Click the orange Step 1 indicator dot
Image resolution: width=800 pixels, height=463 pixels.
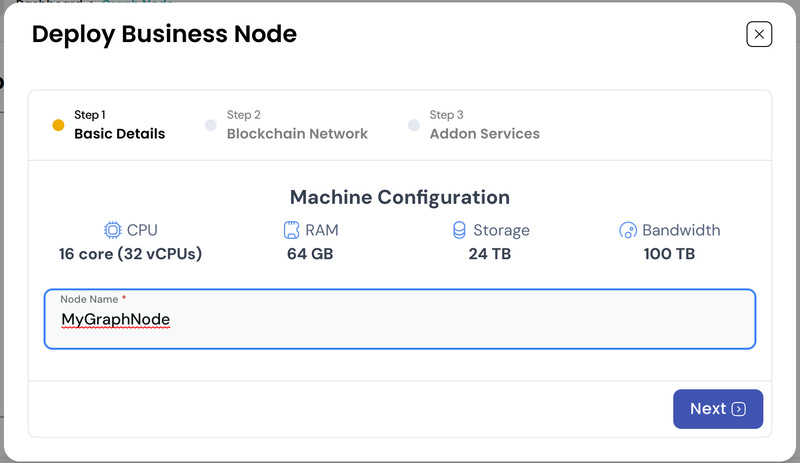(x=58, y=125)
